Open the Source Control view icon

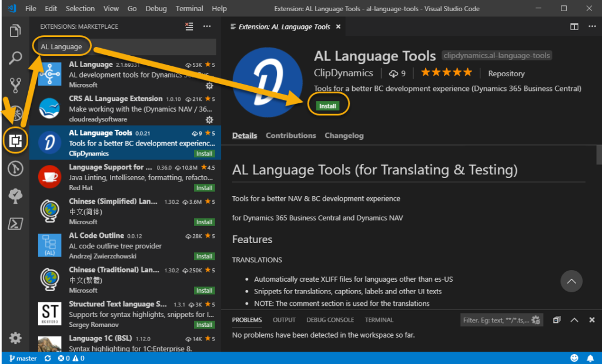pos(15,86)
